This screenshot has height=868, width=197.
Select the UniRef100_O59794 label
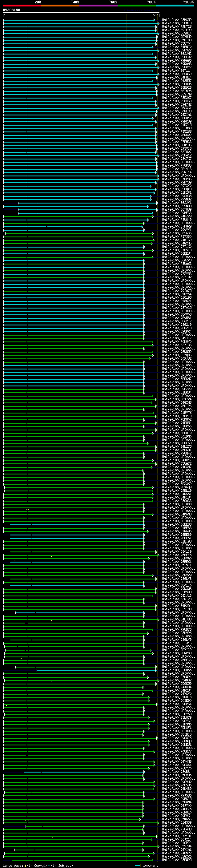[177, 846]
